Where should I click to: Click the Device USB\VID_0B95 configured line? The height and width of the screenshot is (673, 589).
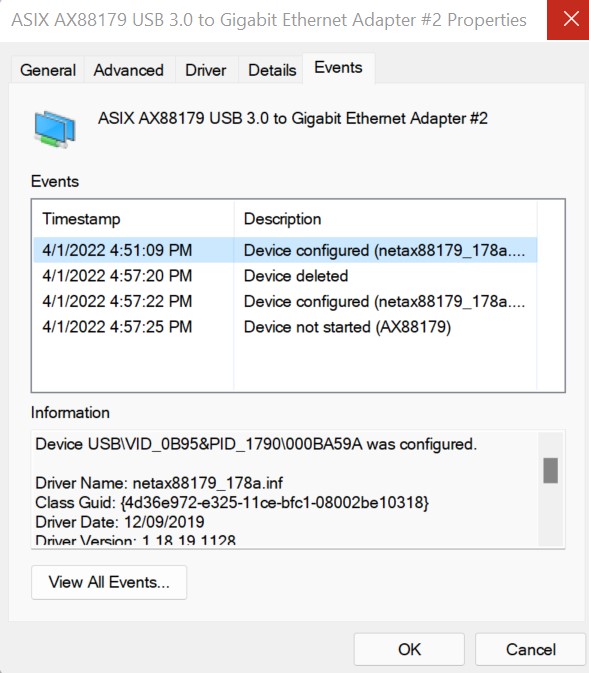[256, 444]
